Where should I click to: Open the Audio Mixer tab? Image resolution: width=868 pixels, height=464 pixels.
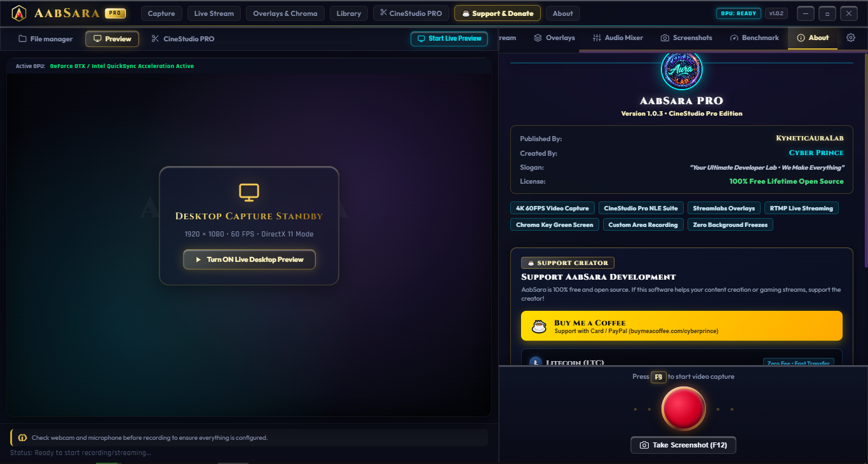coord(618,38)
